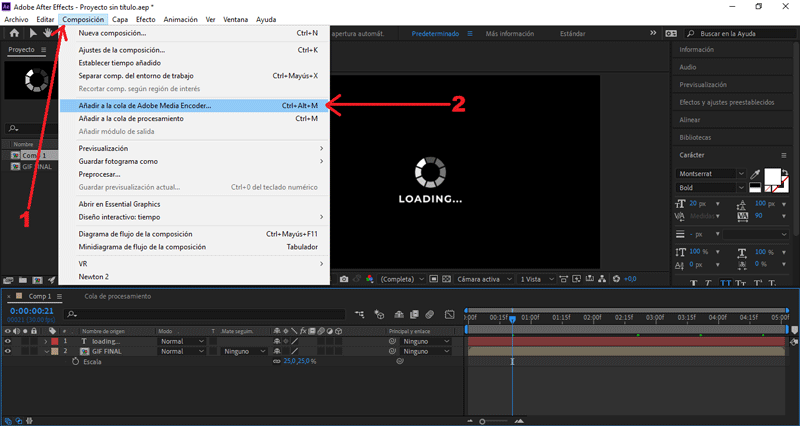Enable frame blending icon in timeline
This screenshot has width=800, height=426.
[x=414, y=314]
